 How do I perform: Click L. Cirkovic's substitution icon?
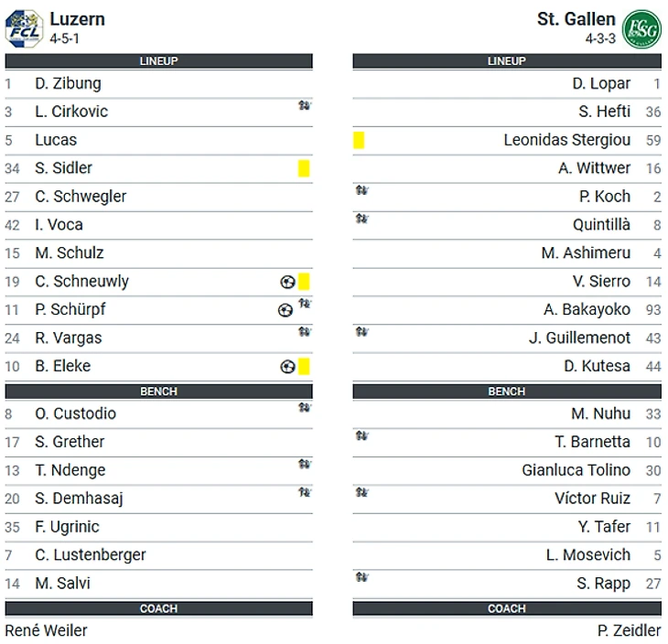pyautogui.click(x=304, y=106)
